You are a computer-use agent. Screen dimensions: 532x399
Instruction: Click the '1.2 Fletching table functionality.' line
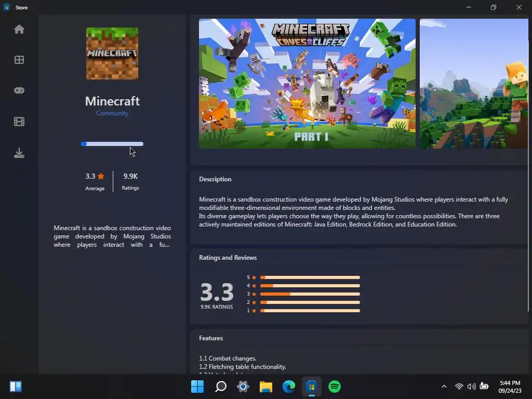242,367
